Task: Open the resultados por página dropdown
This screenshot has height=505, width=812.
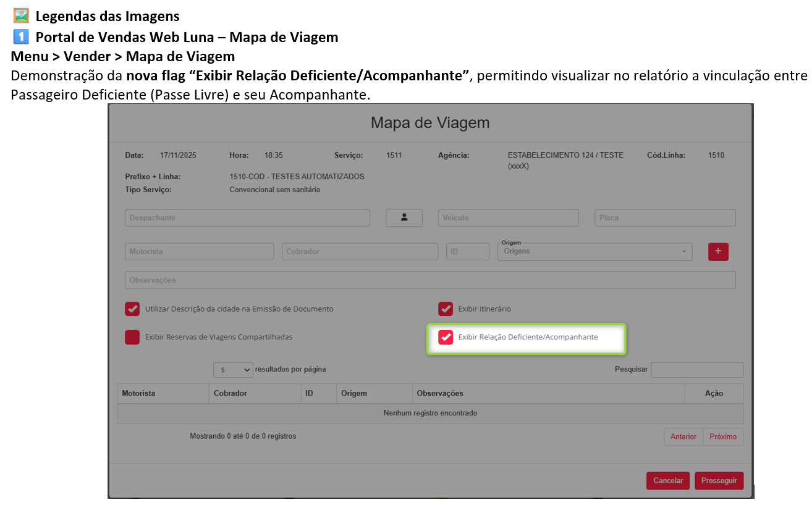Action: pos(233,370)
